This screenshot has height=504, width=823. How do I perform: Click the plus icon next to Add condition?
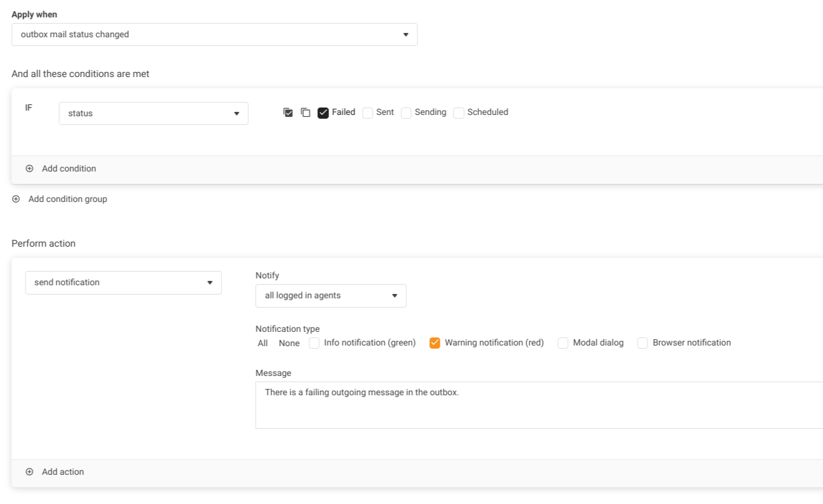click(x=29, y=168)
